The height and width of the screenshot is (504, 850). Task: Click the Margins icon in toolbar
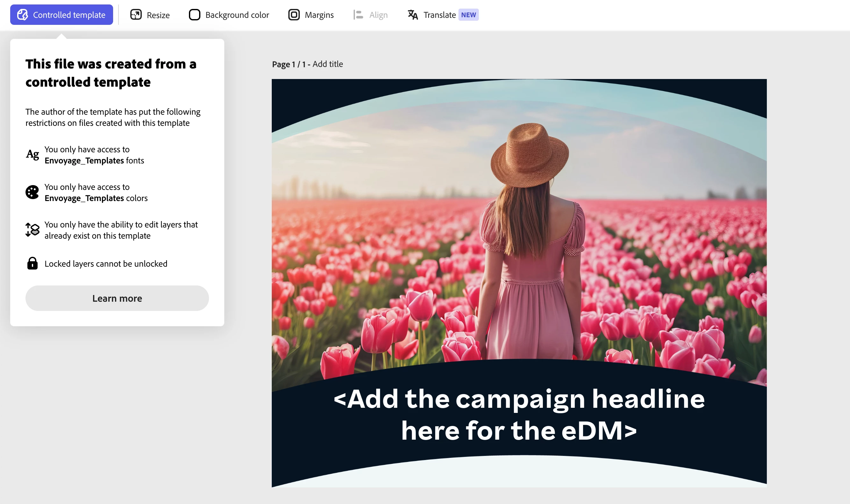pyautogui.click(x=294, y=15)
